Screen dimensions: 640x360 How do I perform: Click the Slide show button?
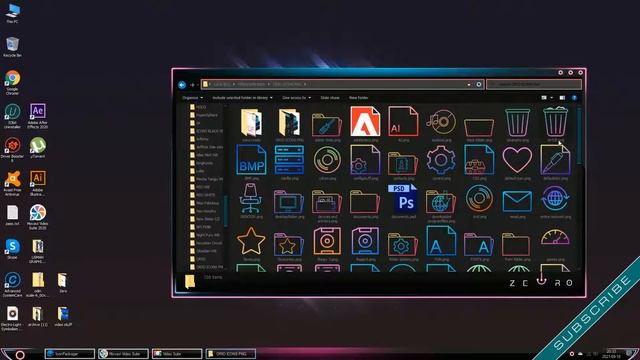[x=330, y=98]
